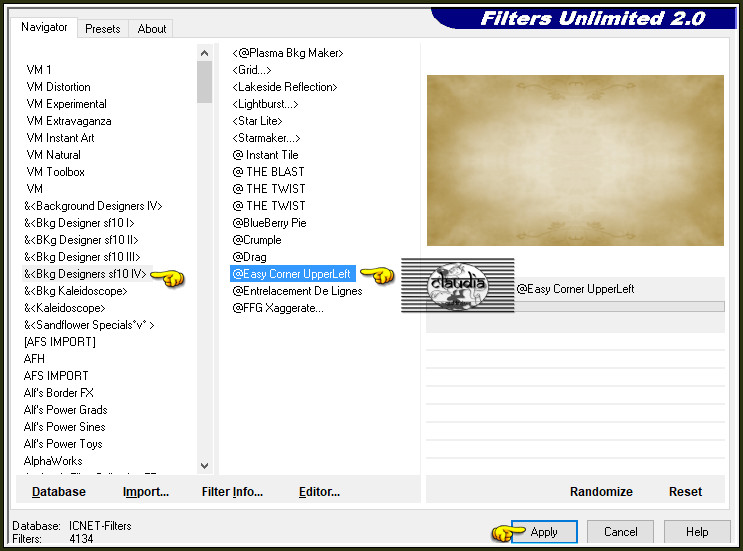Click the filter preview image
The height and width of the screenshot is (551, 743).
[575, 160]
